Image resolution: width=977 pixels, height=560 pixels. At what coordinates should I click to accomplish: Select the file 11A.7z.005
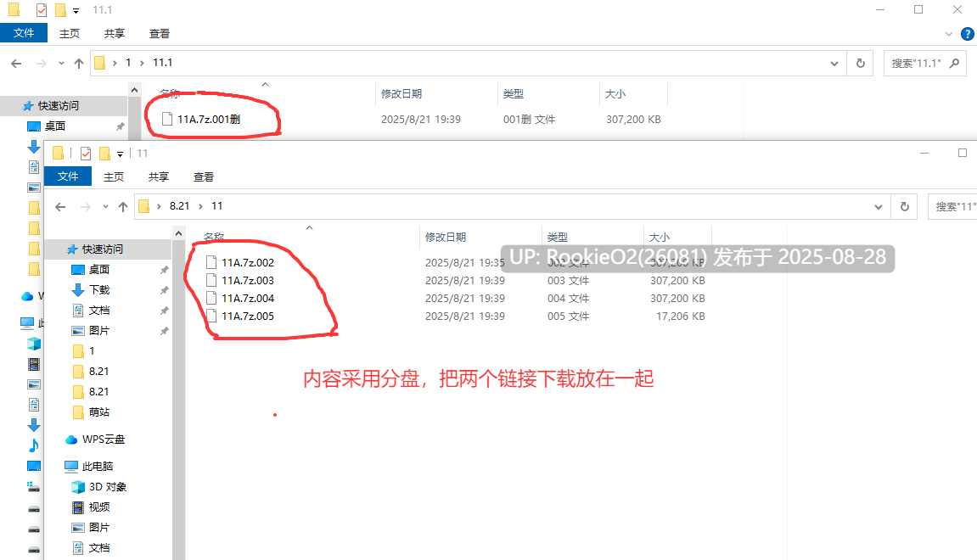(247, 316)
